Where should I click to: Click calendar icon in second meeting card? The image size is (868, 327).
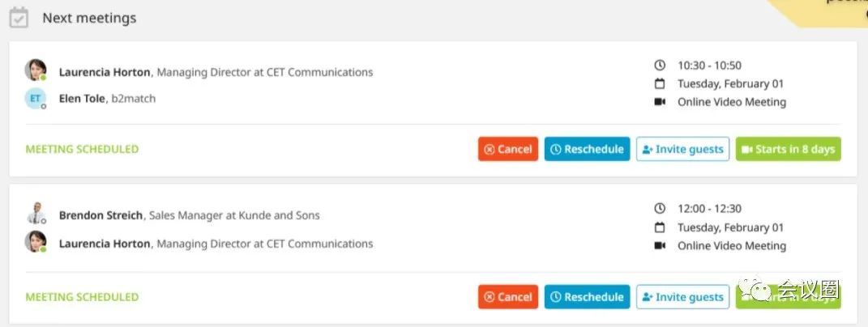point(659,227)
